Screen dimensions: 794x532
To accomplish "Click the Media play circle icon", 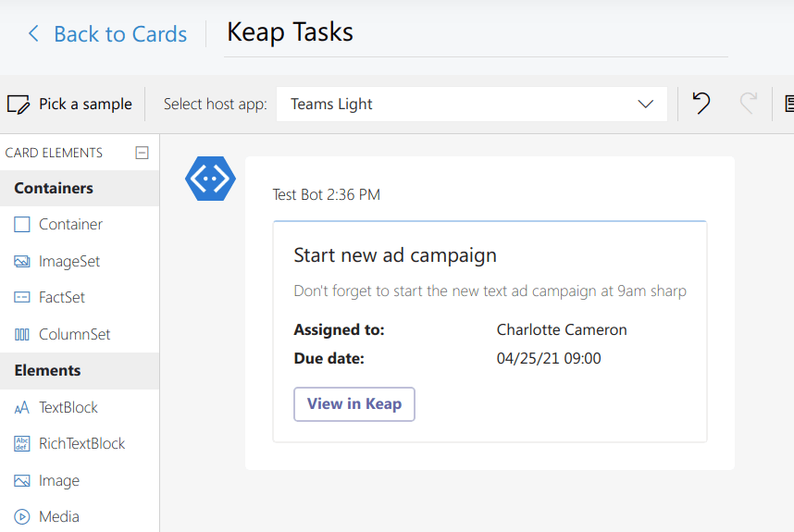I will (x=22, y=516).
